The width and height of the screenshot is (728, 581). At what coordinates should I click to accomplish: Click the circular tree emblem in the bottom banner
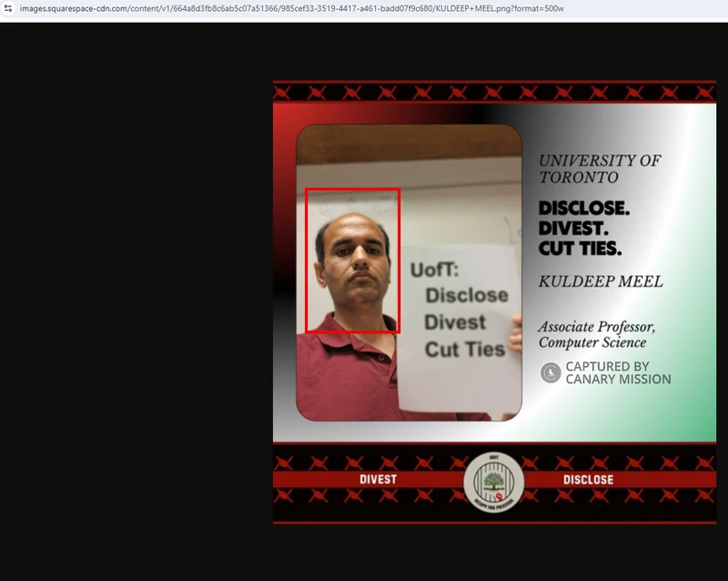(494, 483)
